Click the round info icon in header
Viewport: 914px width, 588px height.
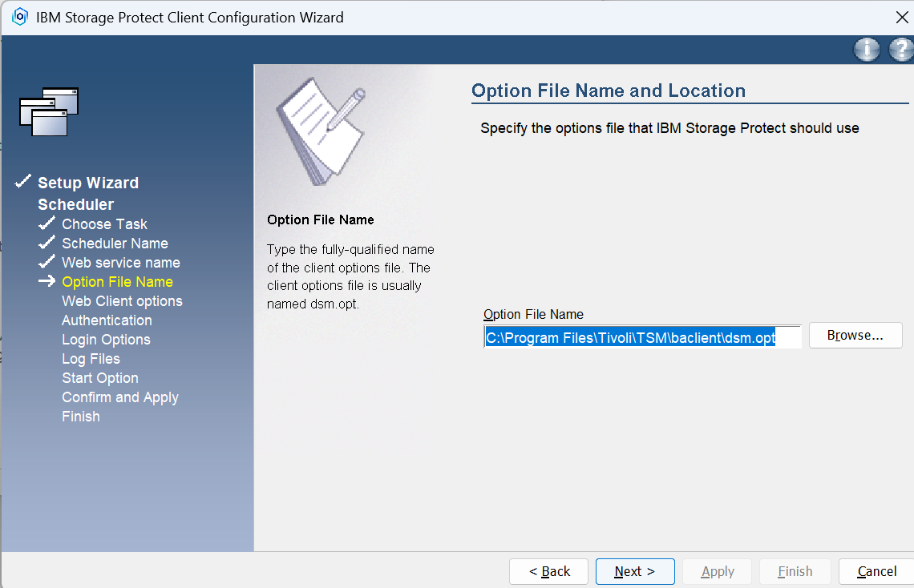click(x=867, y=50)
